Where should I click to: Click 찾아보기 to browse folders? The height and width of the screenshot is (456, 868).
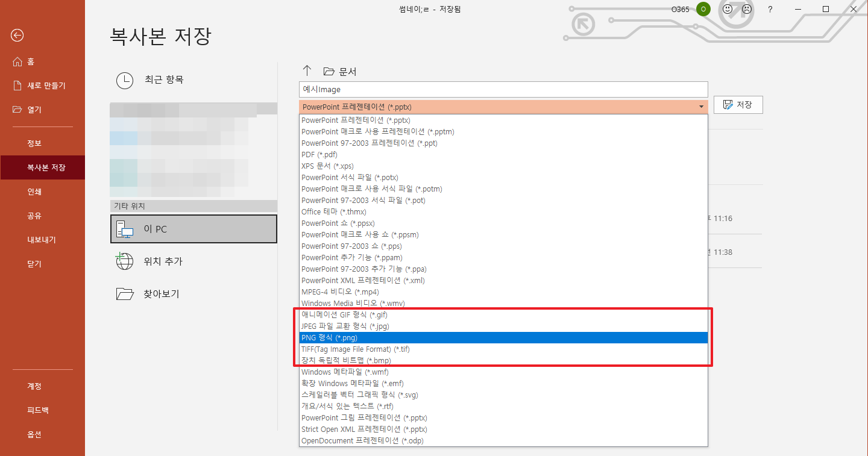coord(193,294)
